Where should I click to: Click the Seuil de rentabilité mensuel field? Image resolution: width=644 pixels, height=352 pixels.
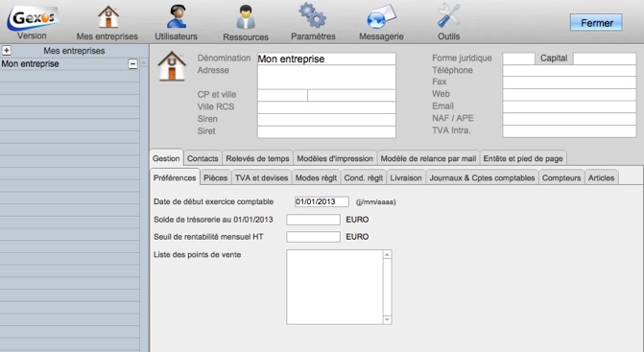(x=313, y=237)
